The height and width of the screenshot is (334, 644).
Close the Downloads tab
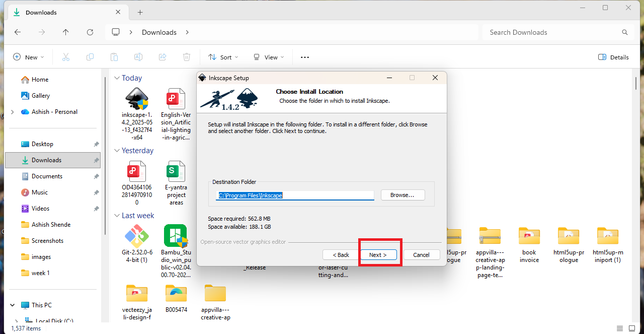pos(118,12)
